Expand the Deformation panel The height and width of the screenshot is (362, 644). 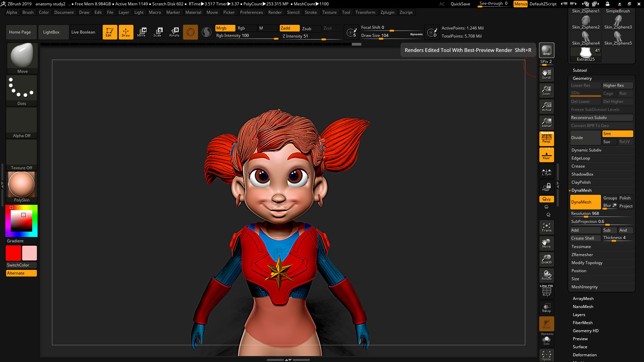(x=585, y=355)
